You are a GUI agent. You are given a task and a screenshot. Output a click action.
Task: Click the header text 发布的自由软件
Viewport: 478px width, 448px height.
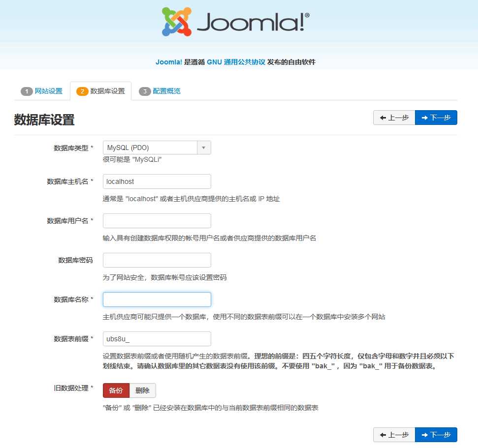291,62
